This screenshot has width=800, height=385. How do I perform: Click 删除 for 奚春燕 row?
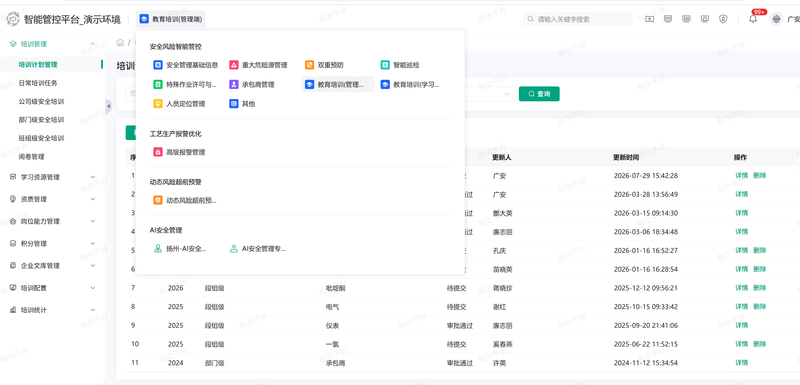tap(760, 344)
